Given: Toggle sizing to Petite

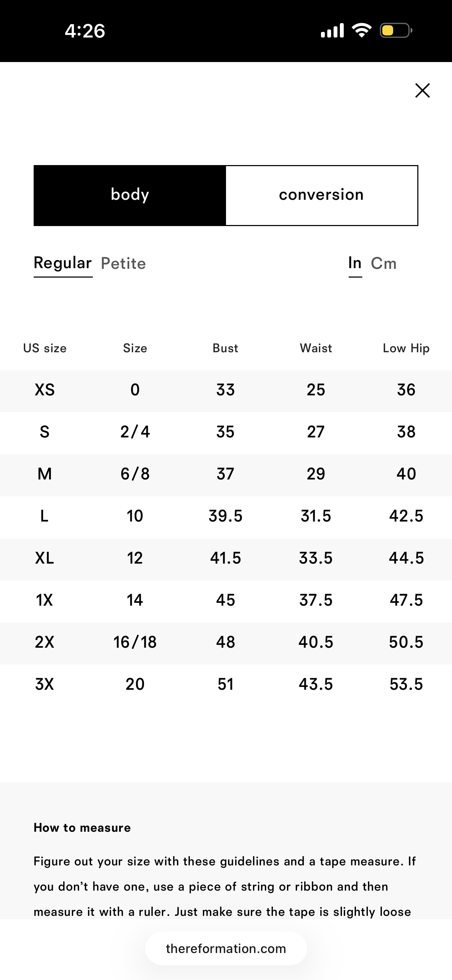Looking at the screenshot, I should 123,263.
